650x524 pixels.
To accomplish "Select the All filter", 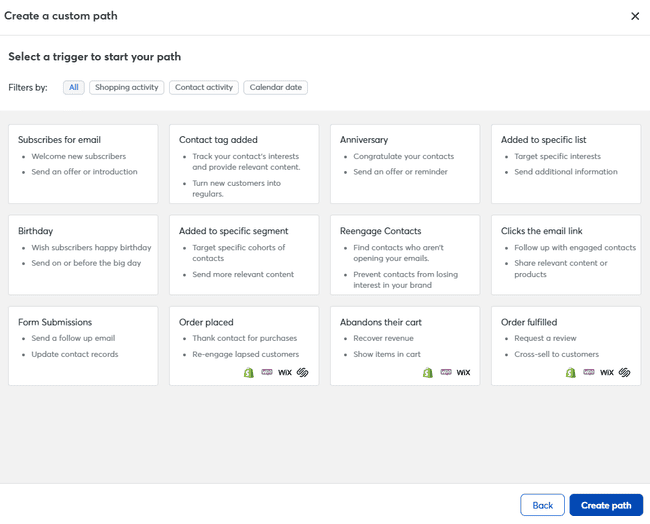I will [x=73, y=88].
